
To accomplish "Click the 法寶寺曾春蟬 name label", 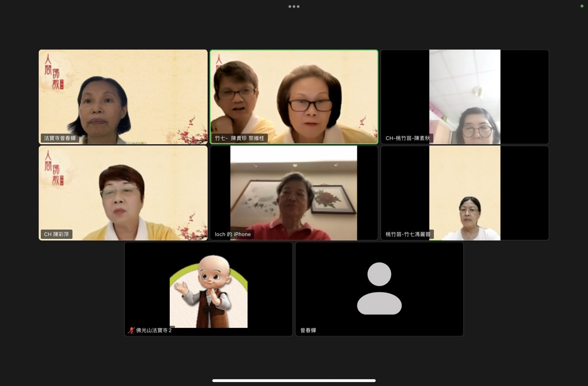I will click(x=60, y=138).
